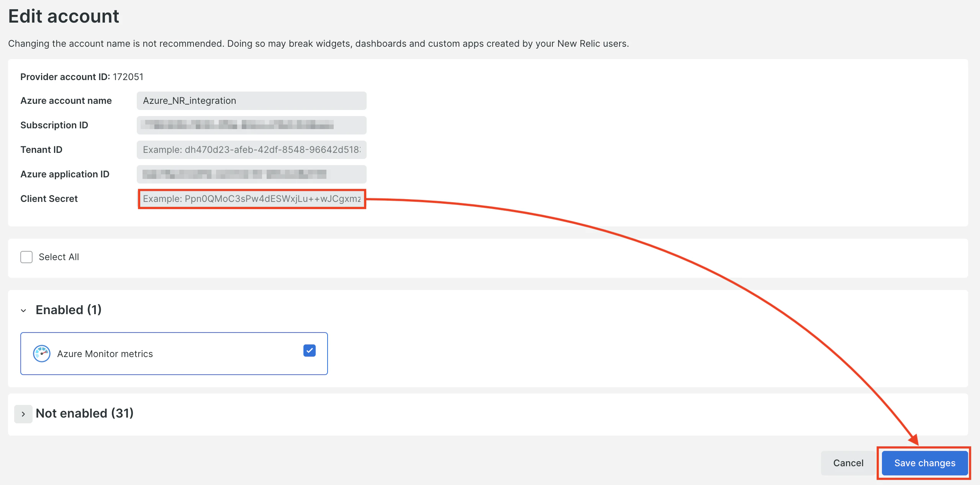Click the Subscription ID field
The height and width of the screenshot is (485, 980).
click(x=252, y=125)
